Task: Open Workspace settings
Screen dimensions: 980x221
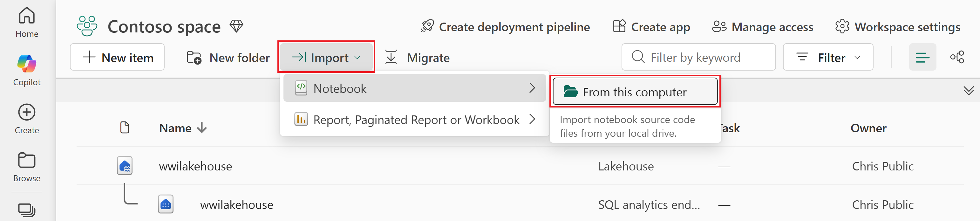Action: (x=897, y=27)
